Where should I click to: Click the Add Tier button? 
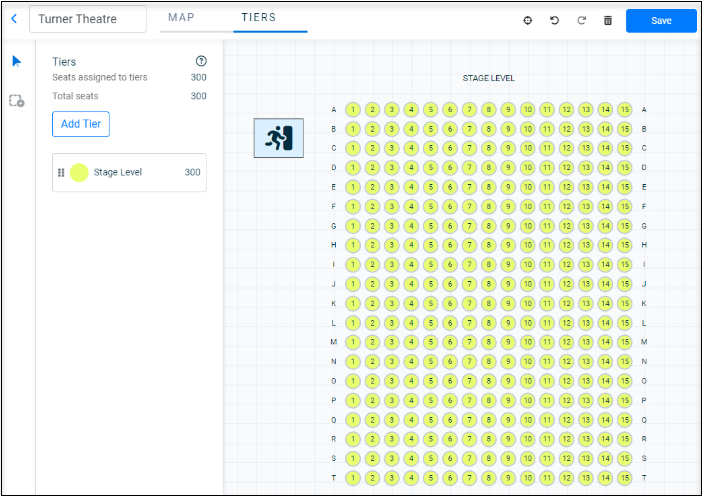[x=81, y=124]
